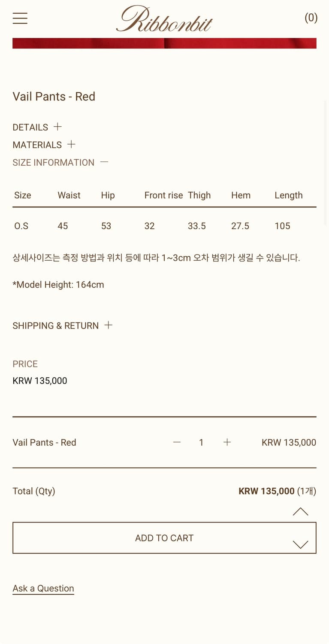329x644 pixels.
Task: Click the Length column header
Action: tap(289, 195)
